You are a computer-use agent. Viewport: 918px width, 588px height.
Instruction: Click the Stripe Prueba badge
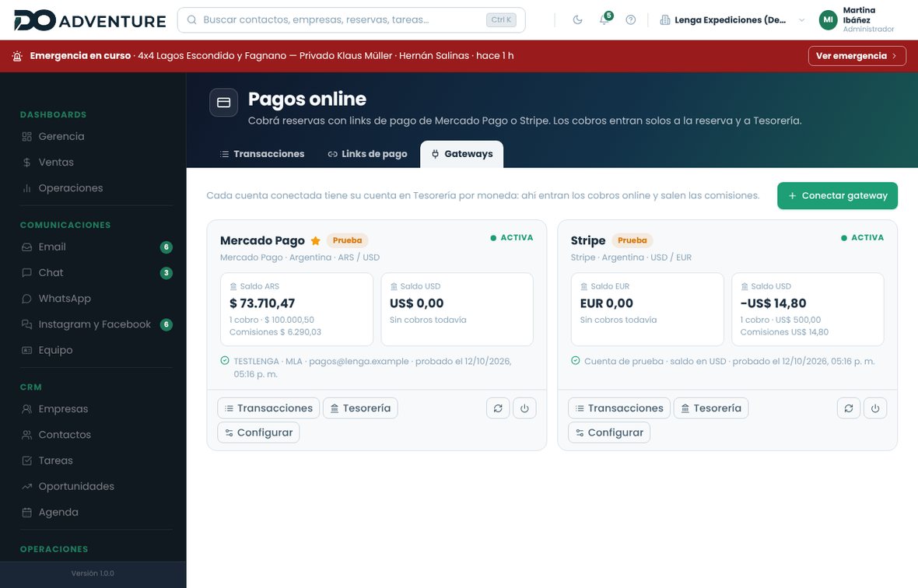pos(632,240)
